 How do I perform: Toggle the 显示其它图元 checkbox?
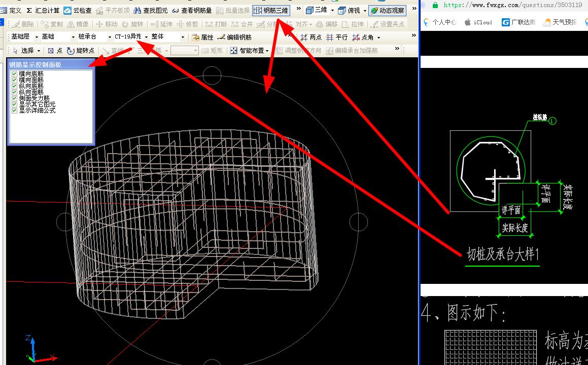pyautogui.click(x=14, y=104)
